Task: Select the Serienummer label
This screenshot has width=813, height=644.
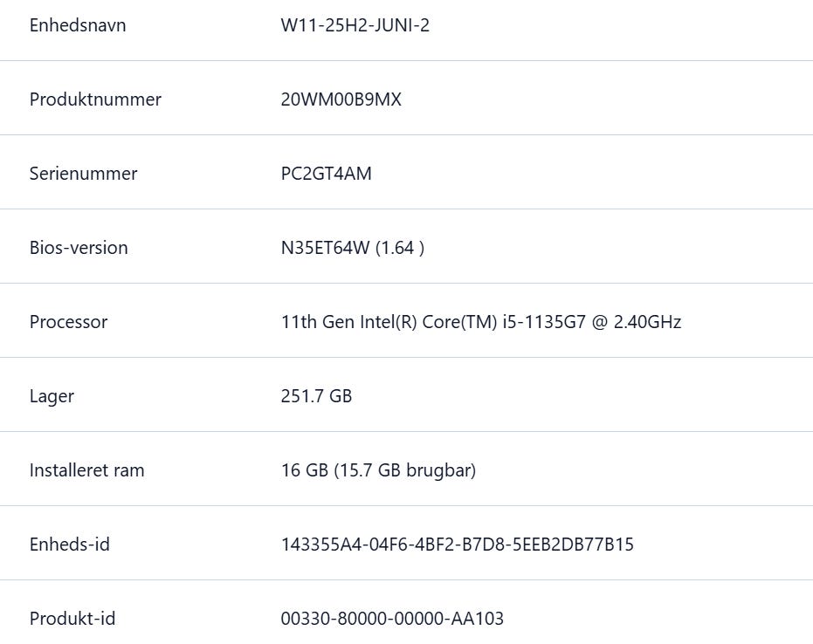Action: [x=84, y=174]
